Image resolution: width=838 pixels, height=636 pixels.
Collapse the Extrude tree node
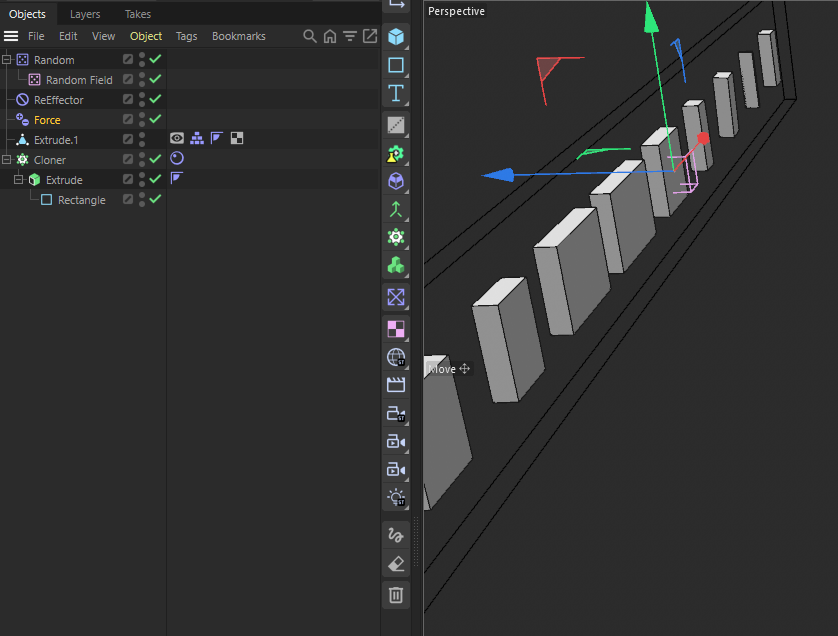[18, 180]
